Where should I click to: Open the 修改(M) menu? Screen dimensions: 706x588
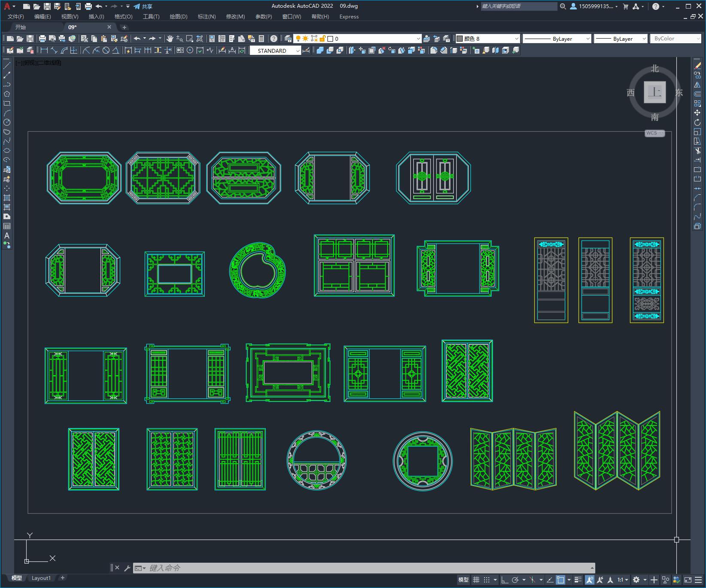[235, 17]
